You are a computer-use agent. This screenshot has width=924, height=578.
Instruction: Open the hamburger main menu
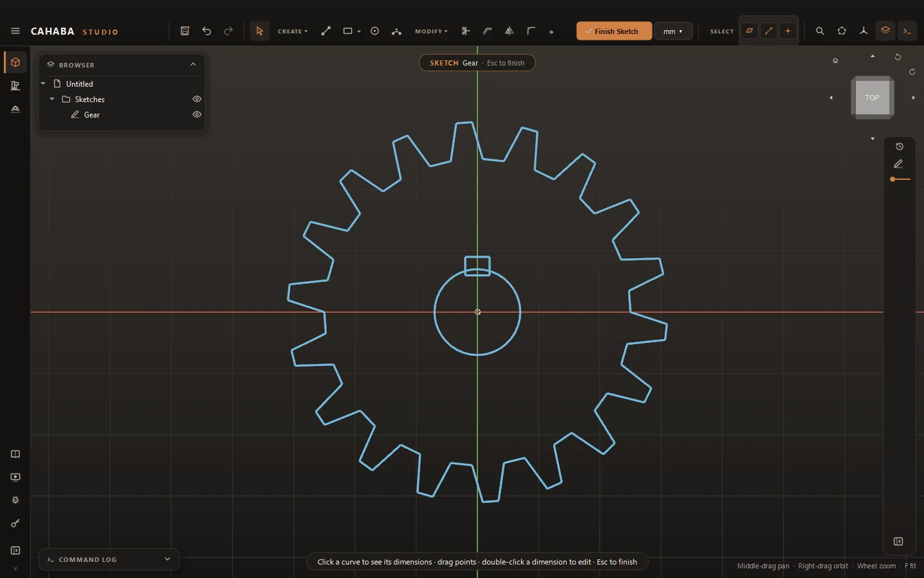(15, 31)
